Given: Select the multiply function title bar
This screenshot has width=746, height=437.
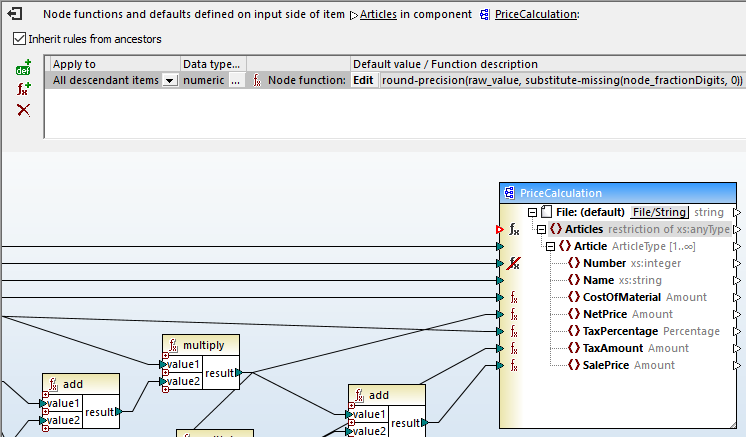Looking at the screenshot, I should click(203, 345).
